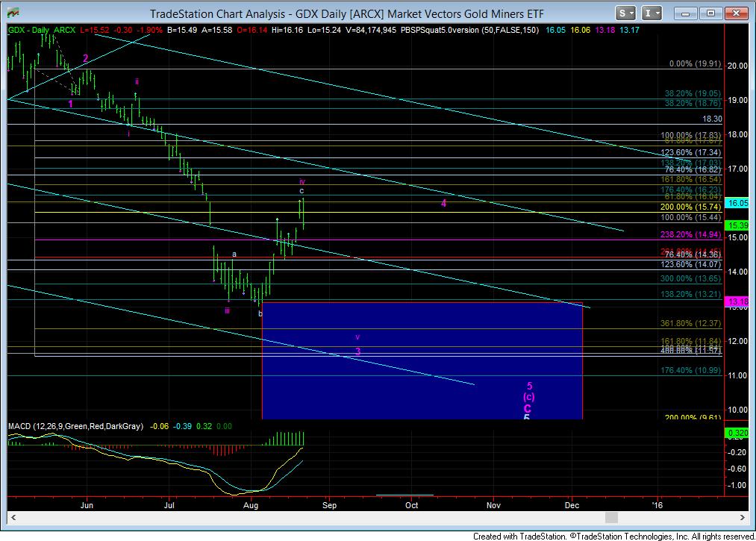Click the cyan 16.05 price marker on the right axis
756x541 pixels.
click(x=738, y=203)
